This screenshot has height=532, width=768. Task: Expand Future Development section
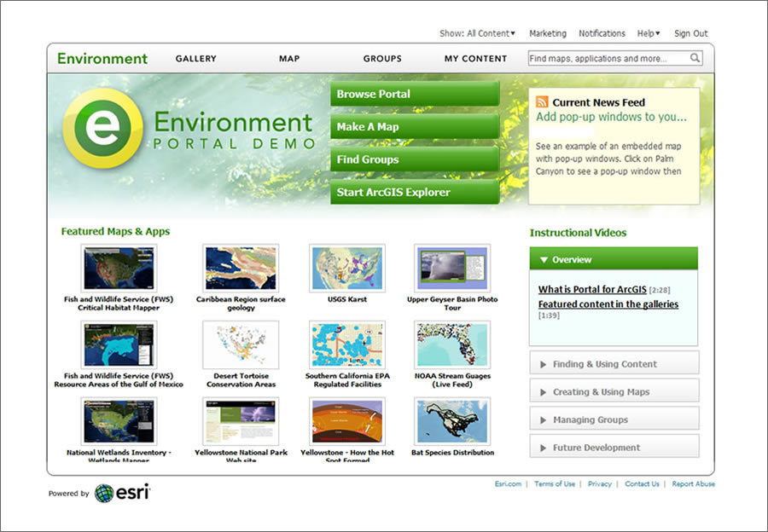coord(614,448)
